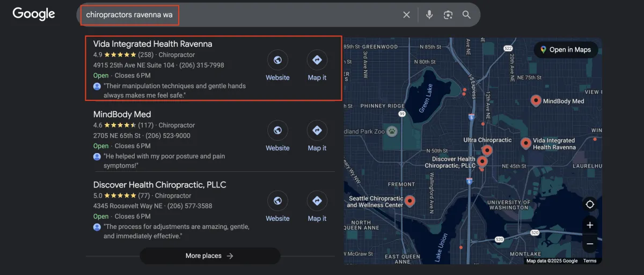Click the Terms link on the map
644x275 pixels.
pos(590,261)
